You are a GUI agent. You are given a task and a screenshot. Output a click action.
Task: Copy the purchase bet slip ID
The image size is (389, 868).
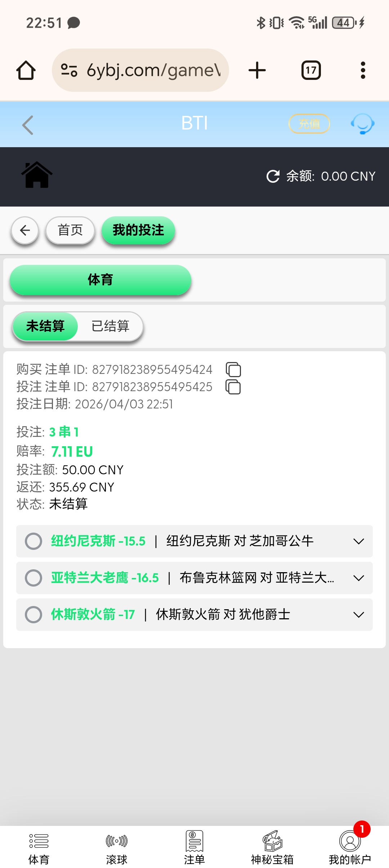pyautogui.click(x=233, y=370)
